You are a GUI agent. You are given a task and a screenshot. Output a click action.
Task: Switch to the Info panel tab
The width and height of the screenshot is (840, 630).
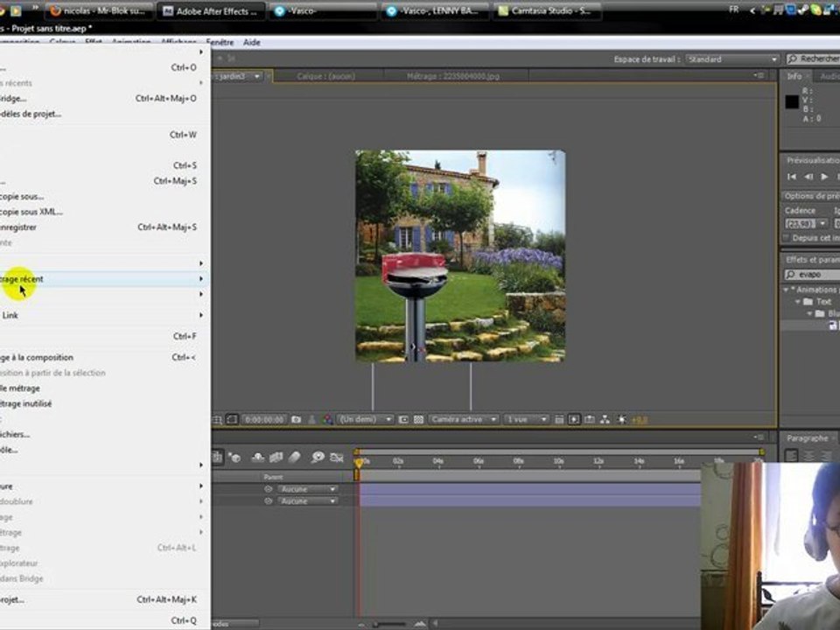[794, 77]
